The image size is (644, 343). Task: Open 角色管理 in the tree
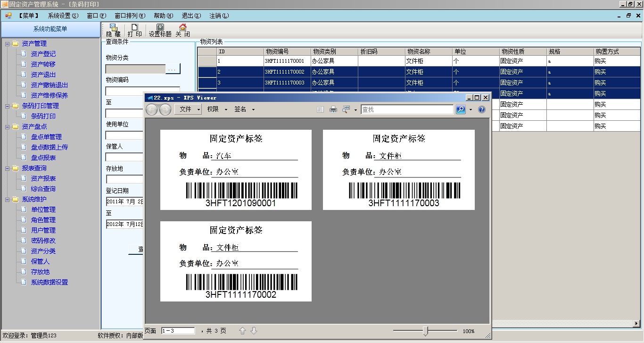pyautogui.click(x=43, y=220)
